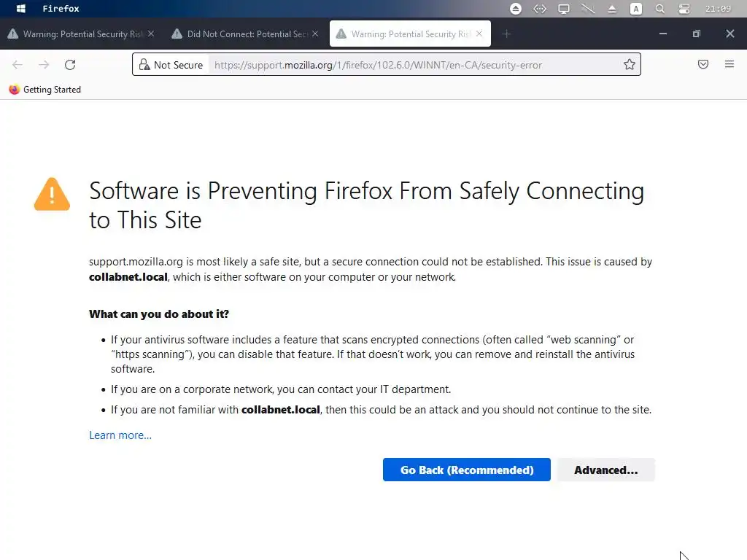Click Go Back (Recommended) button
This screenshot has width=747, height=560.
(467, 470)
